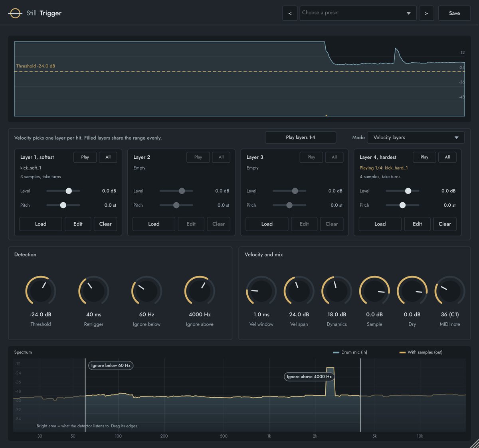479x448 pixels.
Task: Click the With samples (out) legend
Action: 421,352
